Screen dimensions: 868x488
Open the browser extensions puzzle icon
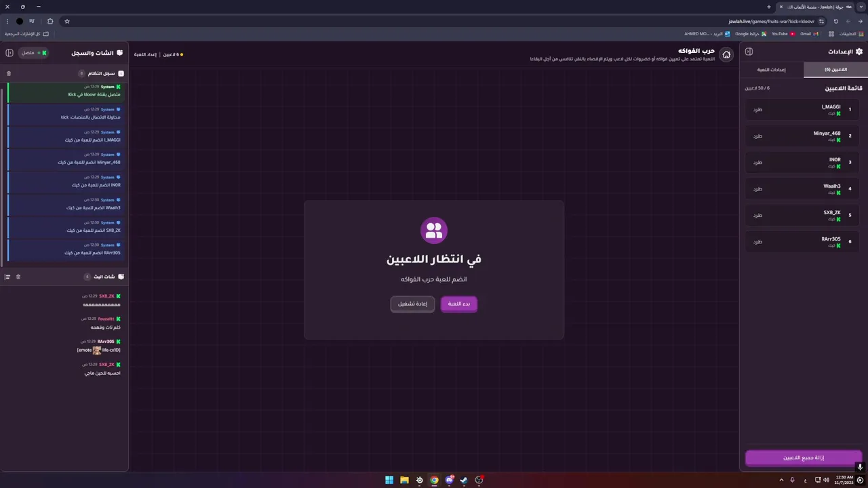[50, 21]
